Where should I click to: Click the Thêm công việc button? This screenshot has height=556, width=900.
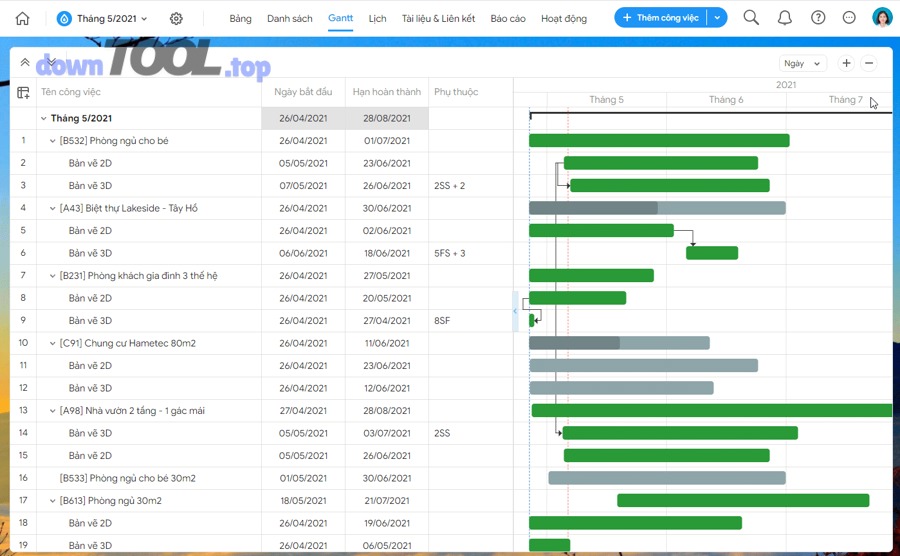pyautogui.click(x=661, y=18)
